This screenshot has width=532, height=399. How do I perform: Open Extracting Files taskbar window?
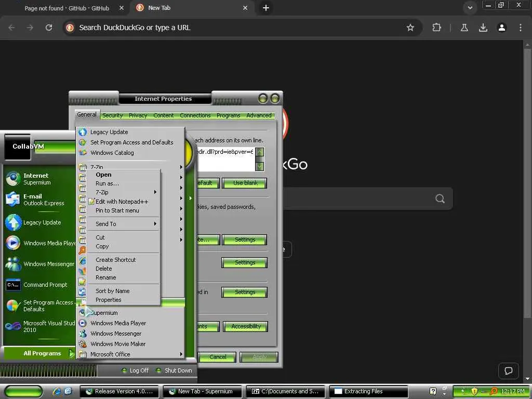369,391
